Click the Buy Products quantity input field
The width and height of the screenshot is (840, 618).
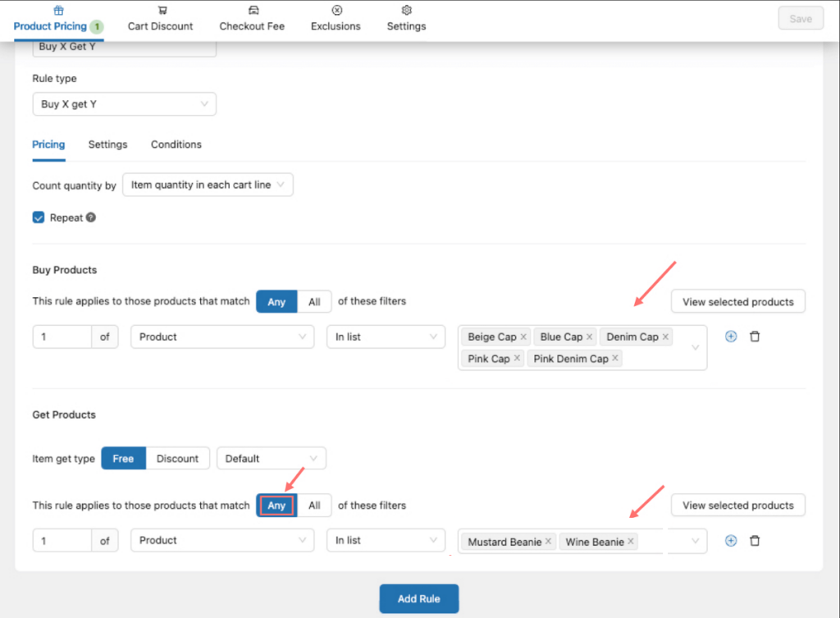[x=62, y=336]
